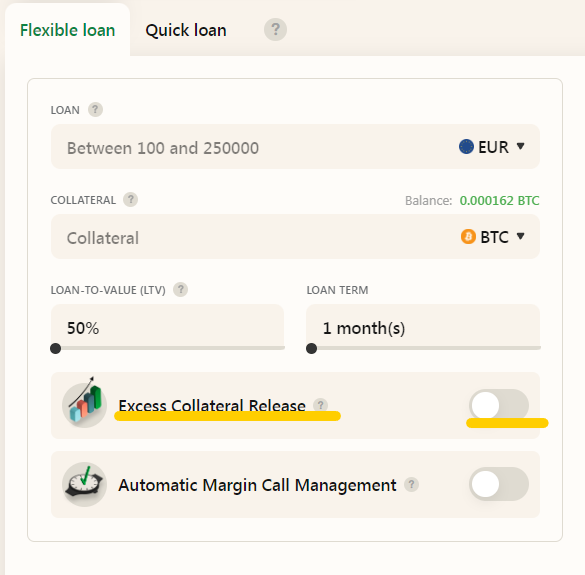Screen dimensions: 585x575
Task: Click the Loan Term slider handle
Action: point(312,349)
